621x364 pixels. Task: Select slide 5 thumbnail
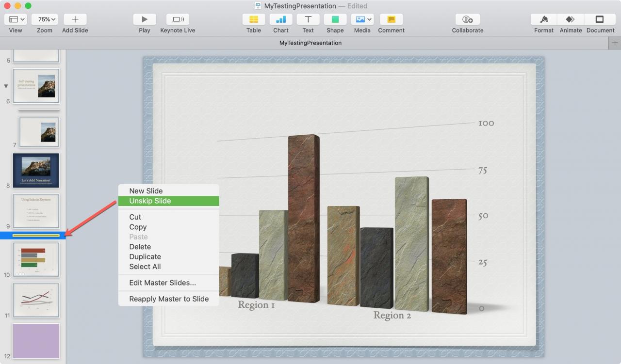click(x=36, y=55)
